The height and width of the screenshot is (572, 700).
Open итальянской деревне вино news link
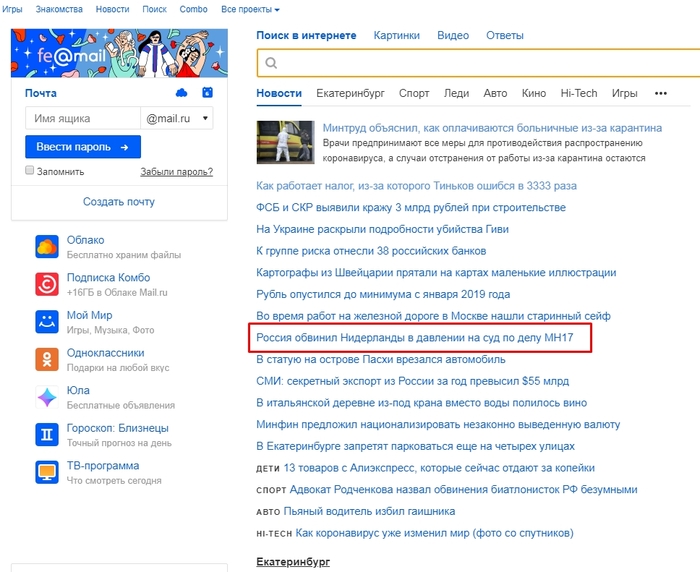point(421,403)
